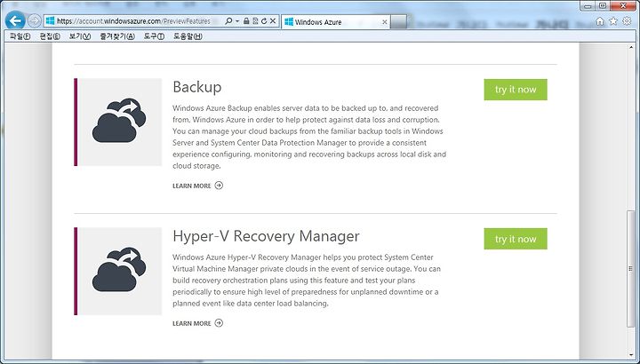Open the 도구(T) menu
Image resolution: width=640 pixels, height=364 pixels.
pyautogui.click(x=154, y=36)
